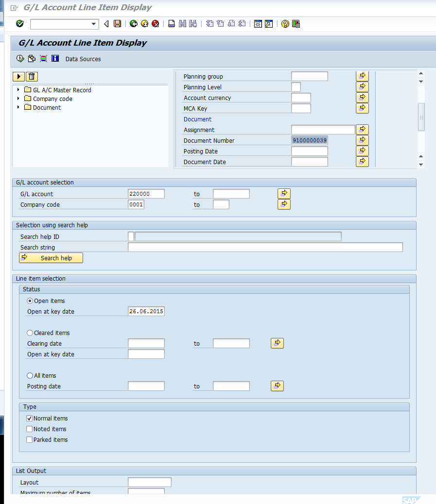
Task: Open multiple selection for MCA Key
Action: pyautogui.click(x=362, y=108)
